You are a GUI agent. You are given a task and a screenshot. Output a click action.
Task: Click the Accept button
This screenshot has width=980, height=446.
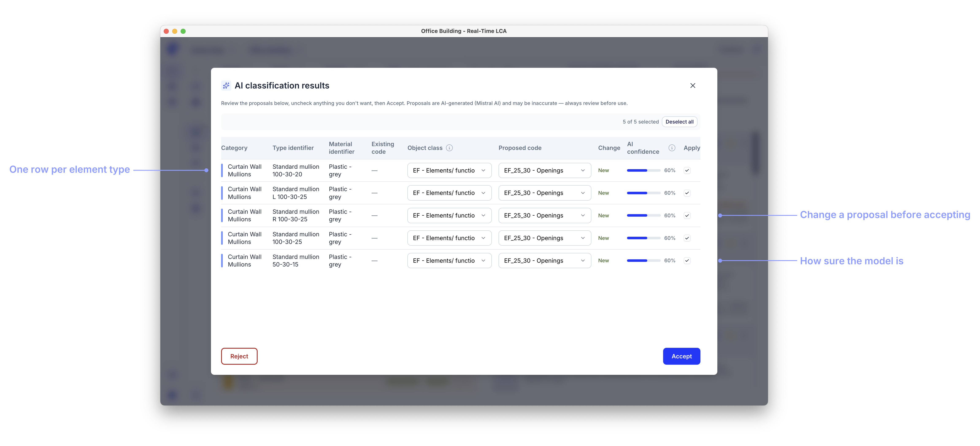(681, 356)
